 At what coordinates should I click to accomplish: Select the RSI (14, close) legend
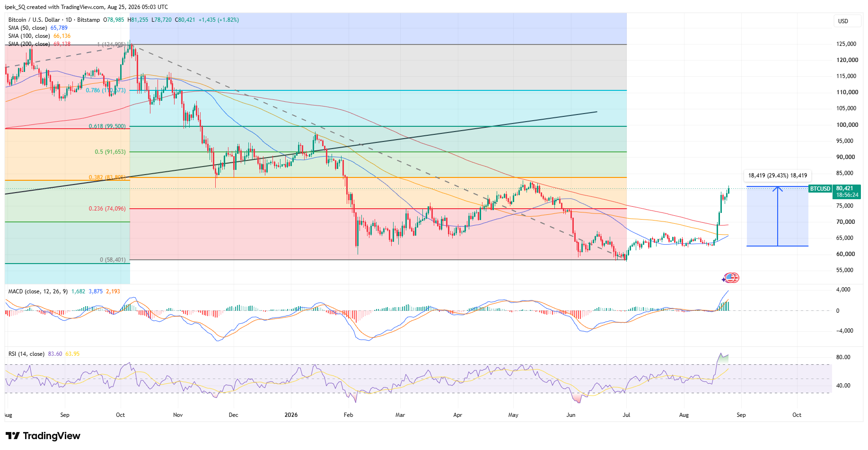26,354
